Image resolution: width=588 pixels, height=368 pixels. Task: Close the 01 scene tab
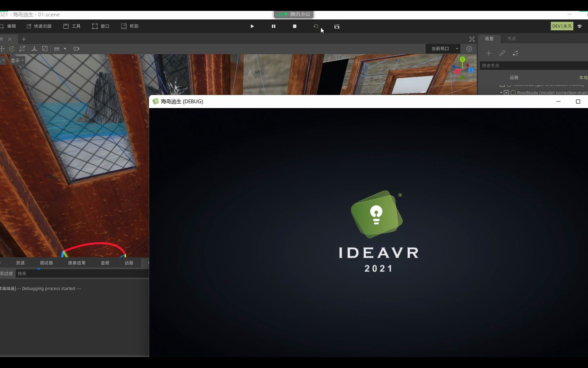[x=10, y=39]
